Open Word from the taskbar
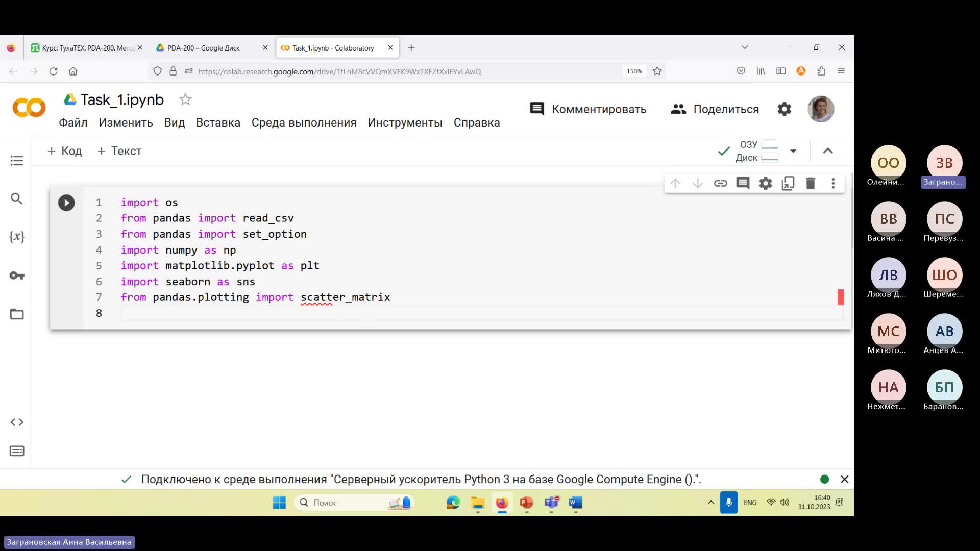The image size is (980, 551). [576, 503]
